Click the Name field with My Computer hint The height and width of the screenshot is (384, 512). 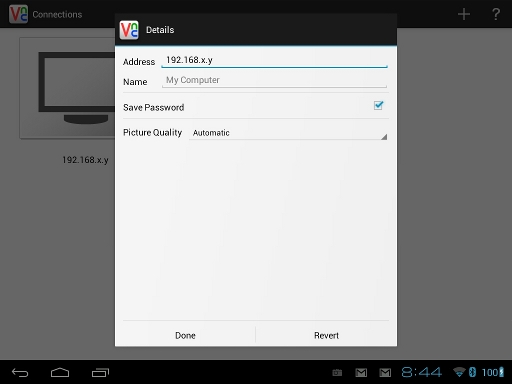pos(274,80)
